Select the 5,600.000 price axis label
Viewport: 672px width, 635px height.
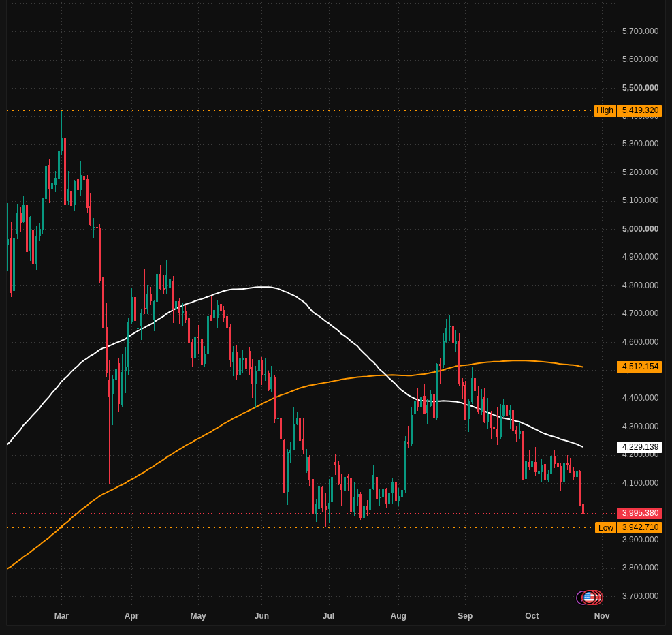tap(640, 59)
